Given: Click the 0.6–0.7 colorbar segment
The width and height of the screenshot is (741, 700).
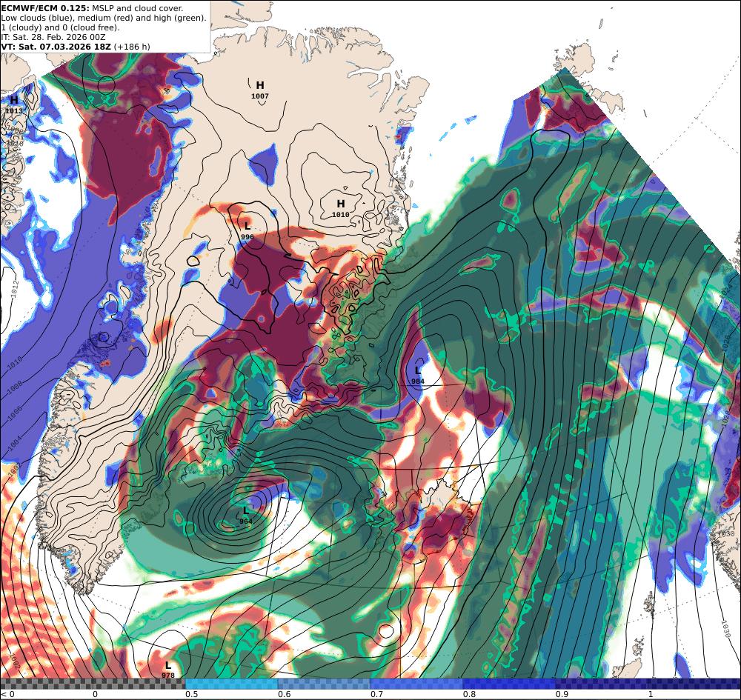Looking at the screenshot, I should pos(325,684).
